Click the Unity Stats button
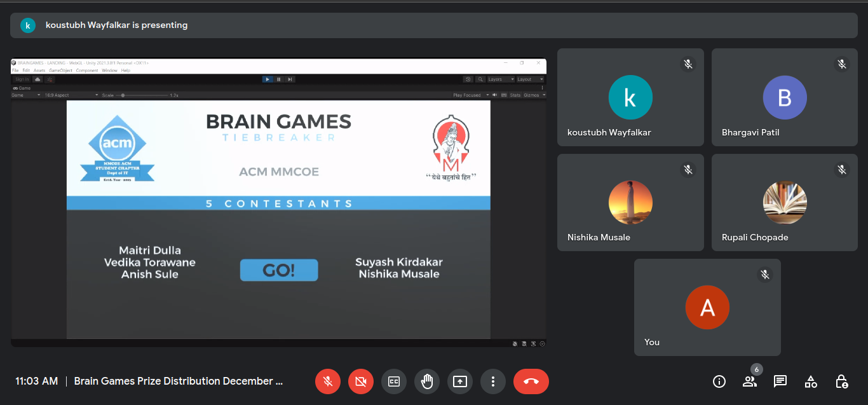Image resolution: width=868 pixels, height=405 pixels. coord(515,95)
